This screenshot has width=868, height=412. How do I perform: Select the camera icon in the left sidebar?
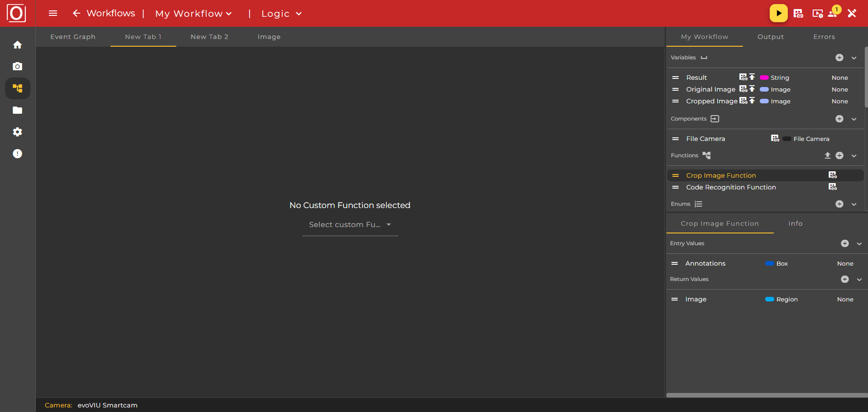[17, 66]
